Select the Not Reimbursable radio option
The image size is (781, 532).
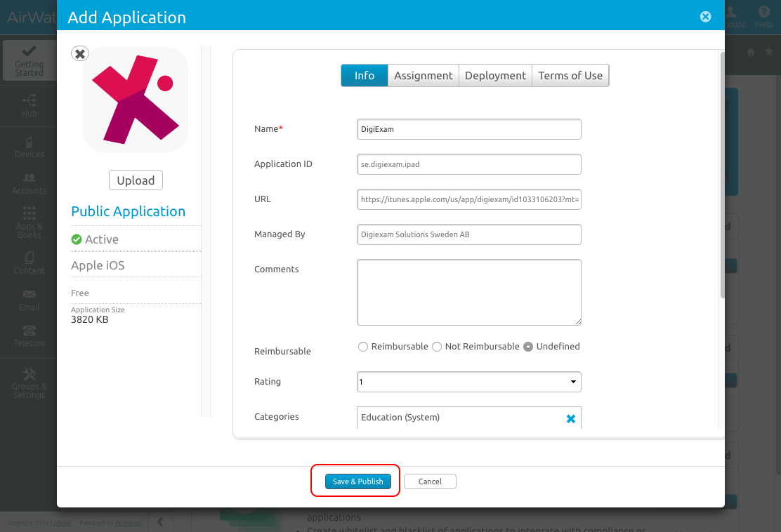click(437, 347)
